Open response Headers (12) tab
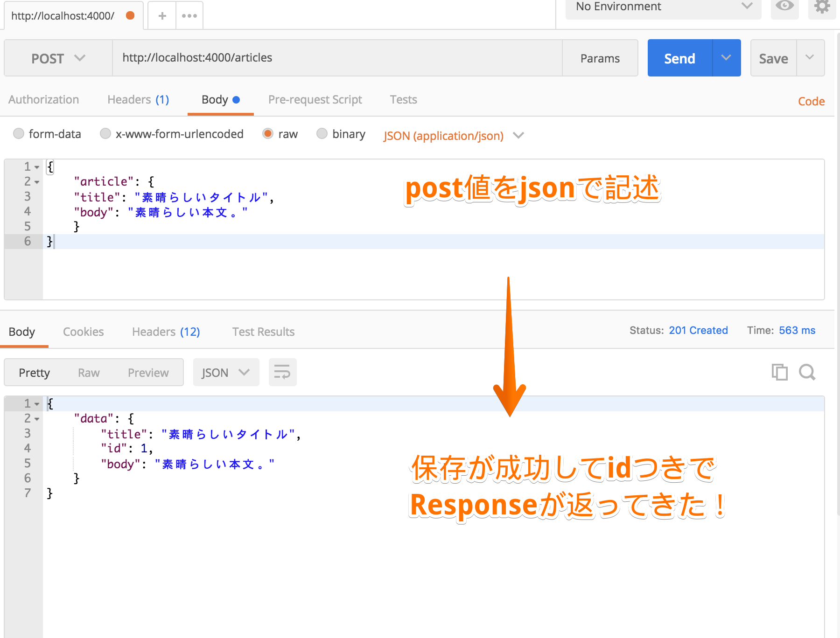Viewport: 840px width, 638px height. pos(166,332)
